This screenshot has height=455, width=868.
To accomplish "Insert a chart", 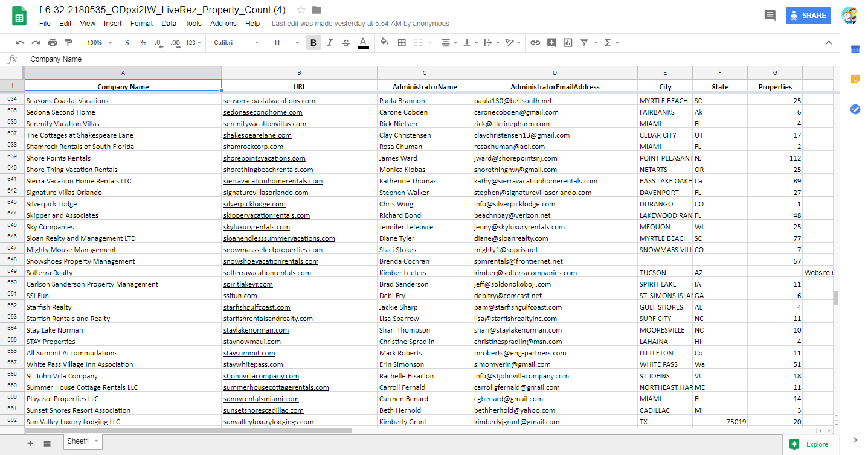I will click(568, 43).
